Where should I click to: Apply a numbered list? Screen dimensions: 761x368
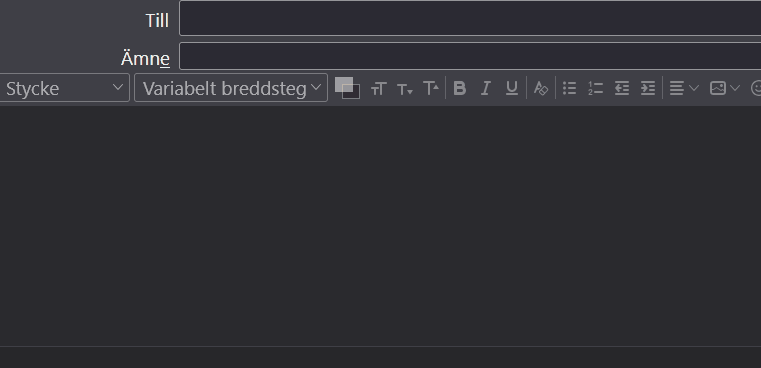pyautogui.click(x=596, y=88)
